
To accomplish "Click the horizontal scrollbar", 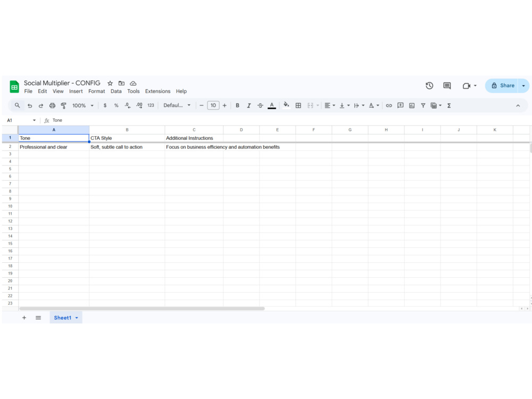I will tap(142, 309).
